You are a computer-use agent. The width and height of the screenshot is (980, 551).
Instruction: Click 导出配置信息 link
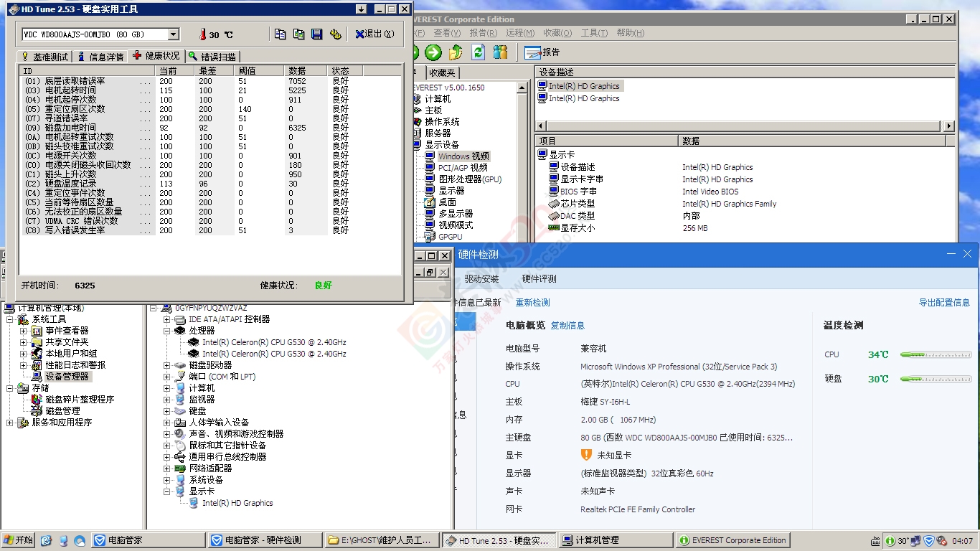(x=944, y=303)
